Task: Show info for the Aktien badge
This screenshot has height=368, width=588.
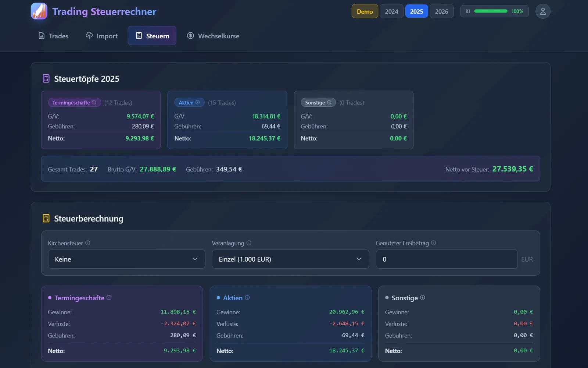Action: click(x=198, y=102)
